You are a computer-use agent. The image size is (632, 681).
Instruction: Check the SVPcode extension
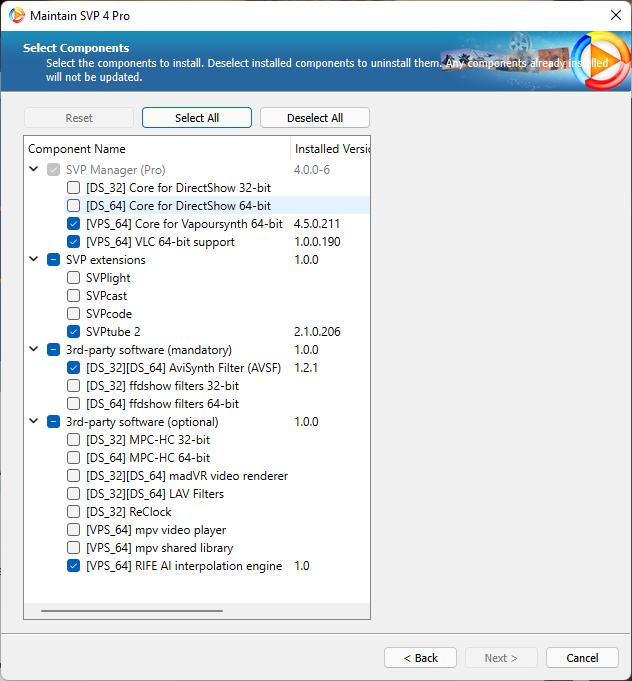point(73,314)
